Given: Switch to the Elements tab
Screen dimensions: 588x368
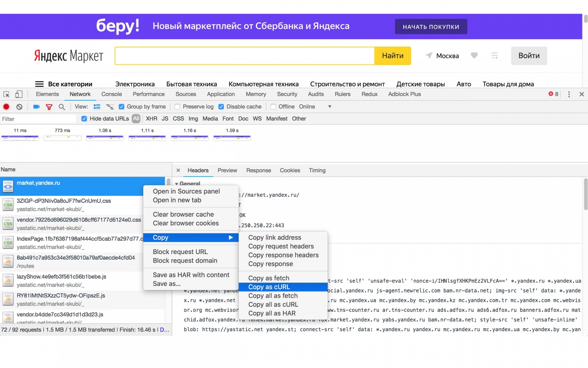Looking at the screenshot, I should click(47, 94).
